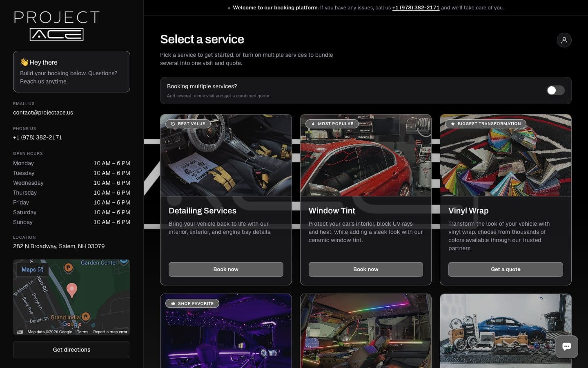Click the Grand India restaurant map marker

86,316
